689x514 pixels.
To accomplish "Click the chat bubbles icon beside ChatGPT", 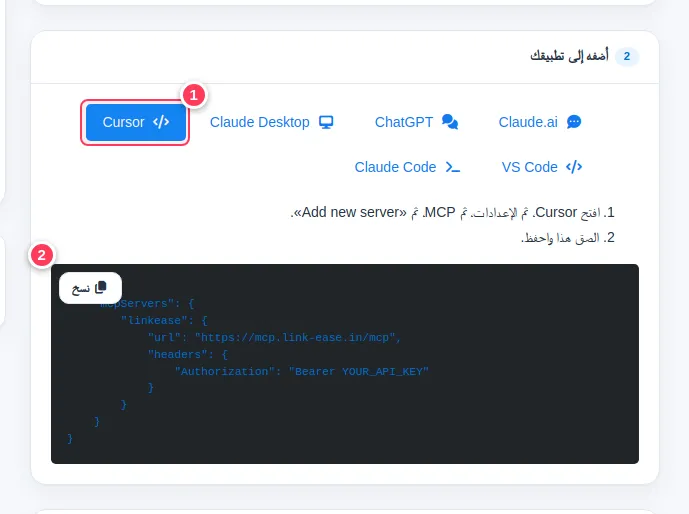I will click(x=450, y=122).
